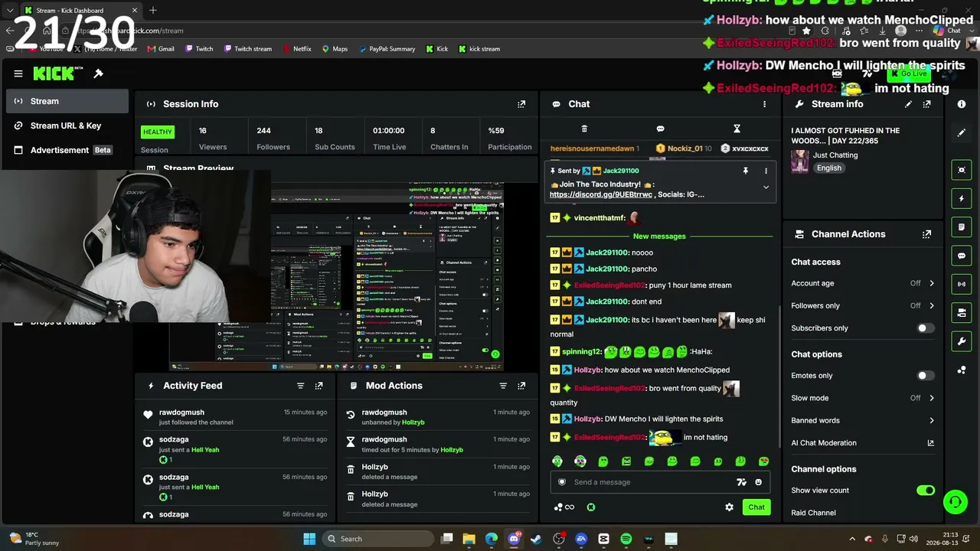Open the Gmail bookmark
Image resolution: width=980 pixels, height=551 pixels.
click(161, 49)
